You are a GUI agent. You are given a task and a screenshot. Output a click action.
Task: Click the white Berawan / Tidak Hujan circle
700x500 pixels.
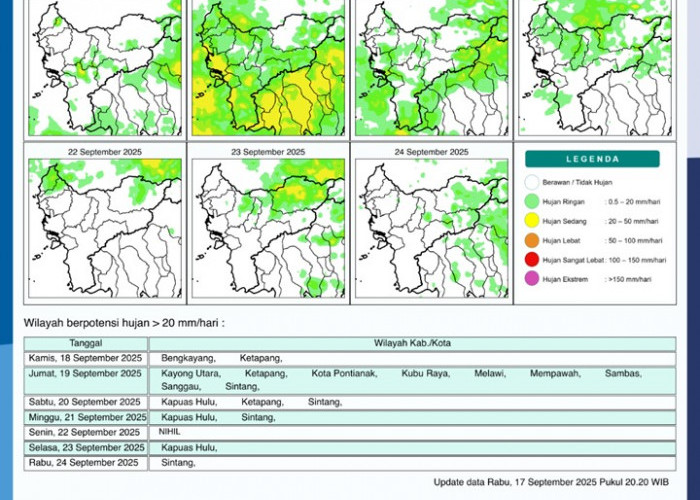531,183
